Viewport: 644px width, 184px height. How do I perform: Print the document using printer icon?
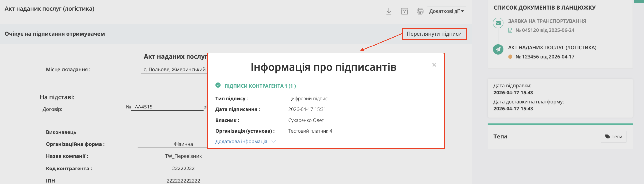420,11
